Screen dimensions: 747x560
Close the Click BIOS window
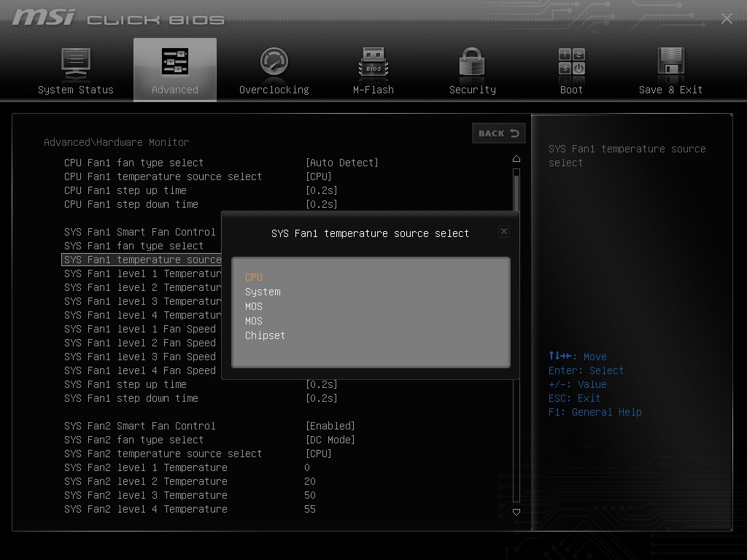pos(727,18)
